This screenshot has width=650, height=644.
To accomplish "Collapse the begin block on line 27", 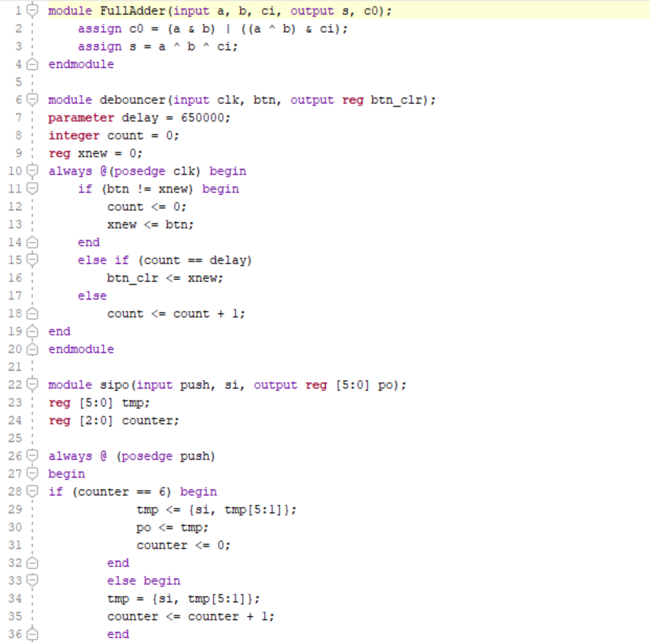I will point(32,474).
